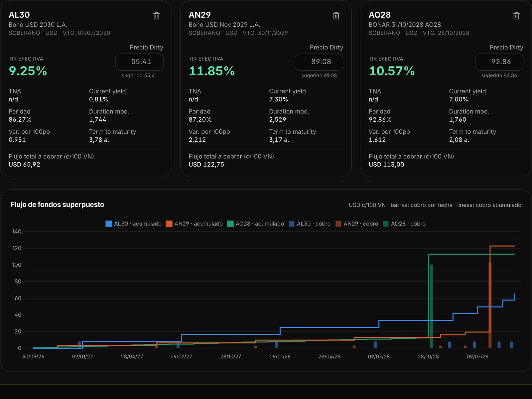This screenshot has width=532, height=399.
Task: Click AO28 Term to maturity 2,08 a.
Action: point(459,140)
